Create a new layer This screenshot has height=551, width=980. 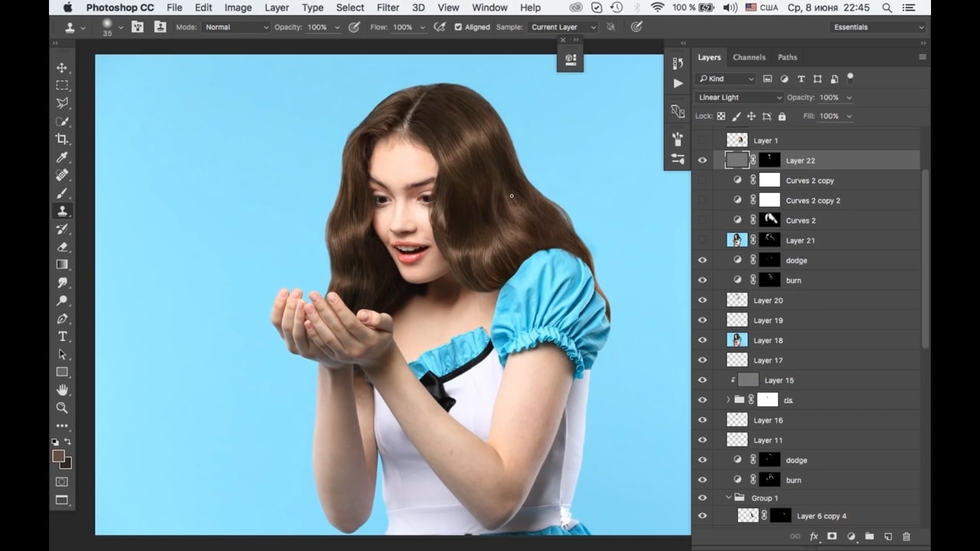[x=888, y=536]
